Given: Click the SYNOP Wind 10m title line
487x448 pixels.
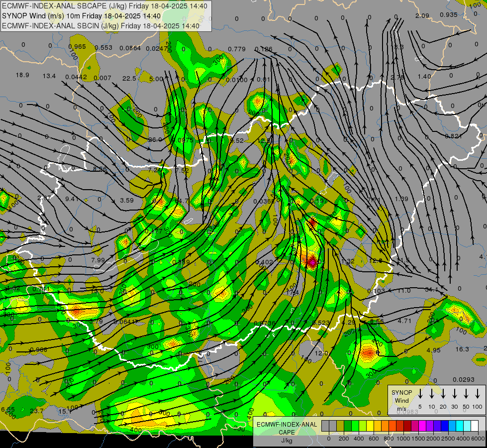Looking at the screenshot, I should tap(82, 16).
